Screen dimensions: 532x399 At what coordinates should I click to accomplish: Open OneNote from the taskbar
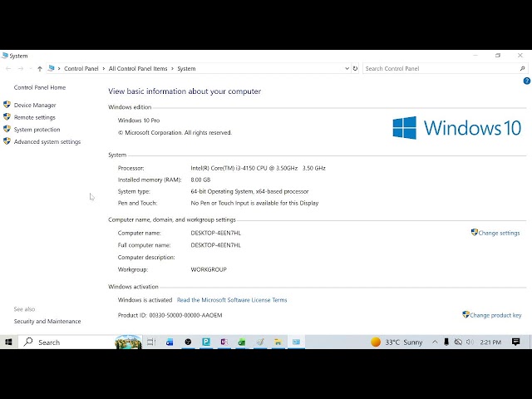pos(224,342)
